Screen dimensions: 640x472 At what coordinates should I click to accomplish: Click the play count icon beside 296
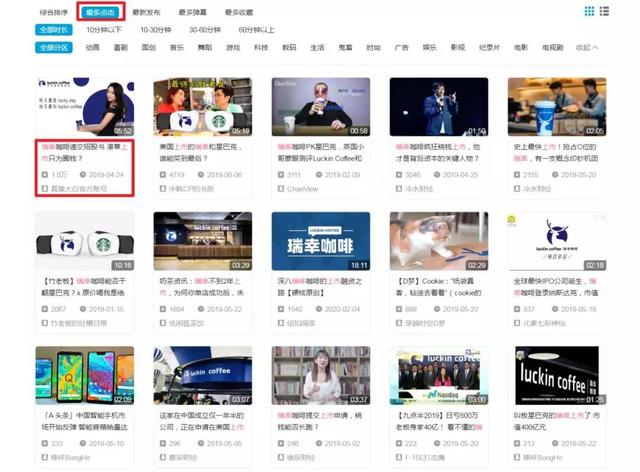tap(163, 443)
